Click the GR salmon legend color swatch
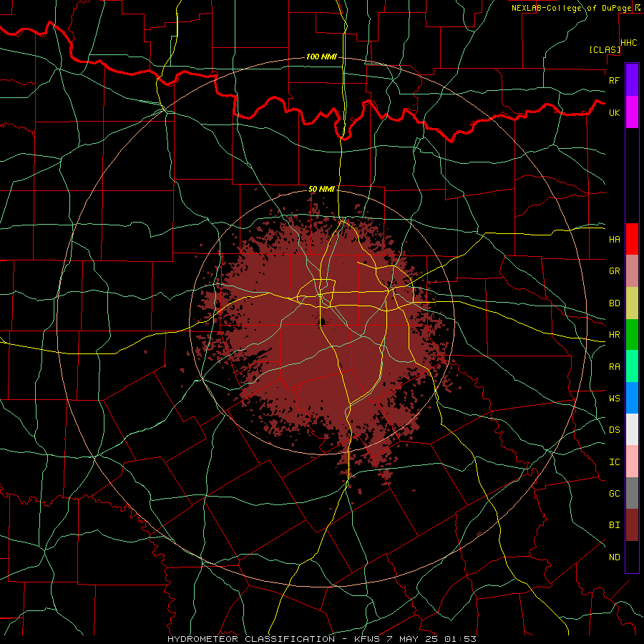This screenshot has width=644, height=644. (632, 271)
